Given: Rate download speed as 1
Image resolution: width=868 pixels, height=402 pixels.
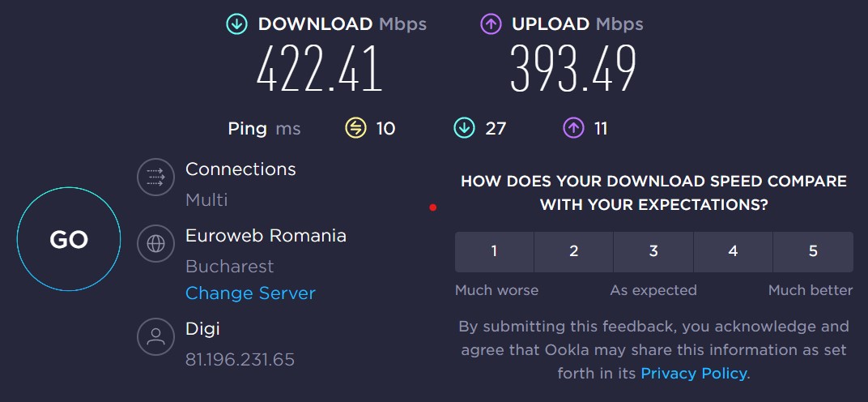Looking at the screenshot, I should coord(494,251).
